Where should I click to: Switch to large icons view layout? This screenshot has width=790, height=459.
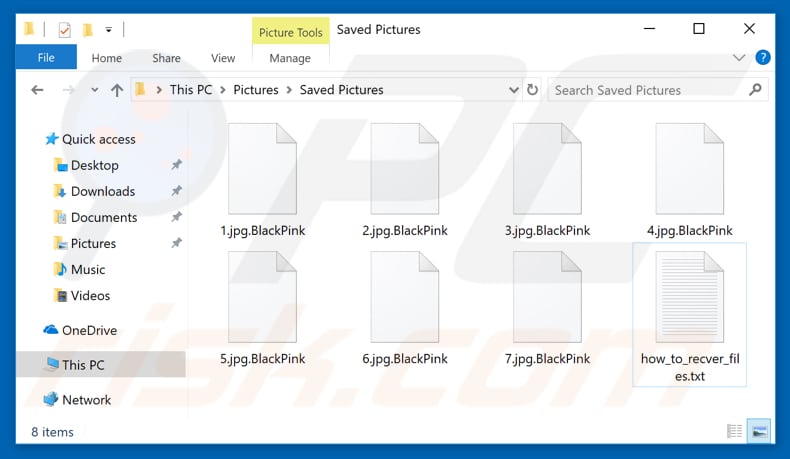(x=759, y=432)
